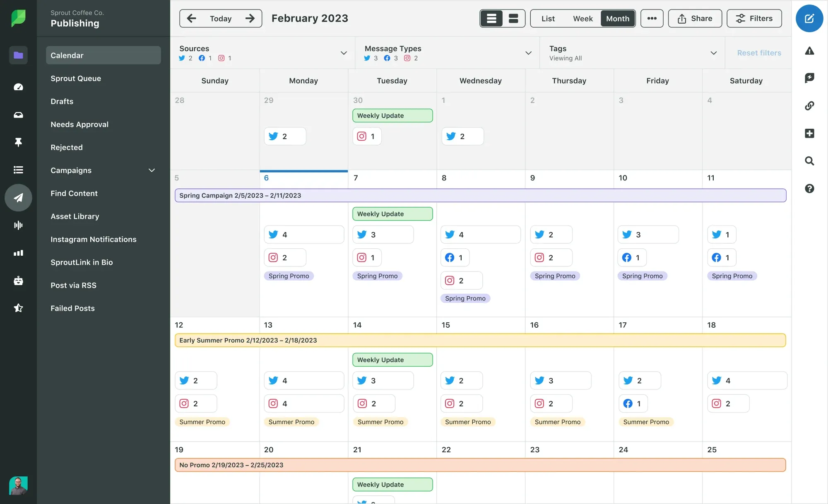This screenshot has height=504, width=828.
Task: Click the Share button
Action: 695,18
